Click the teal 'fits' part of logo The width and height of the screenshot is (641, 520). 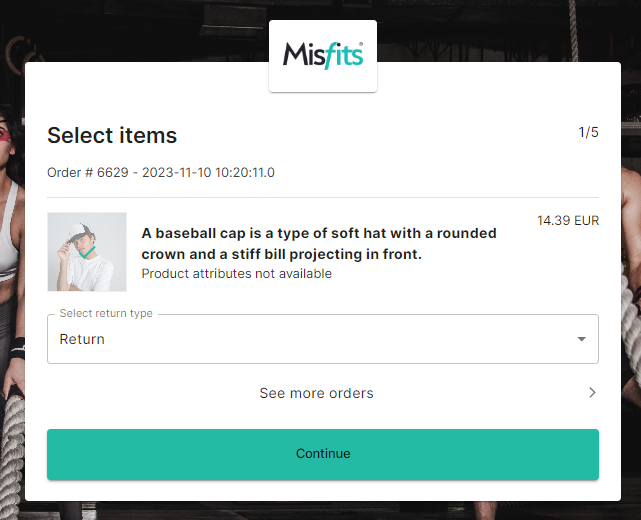pyautogui.click(x=342, y=55)
